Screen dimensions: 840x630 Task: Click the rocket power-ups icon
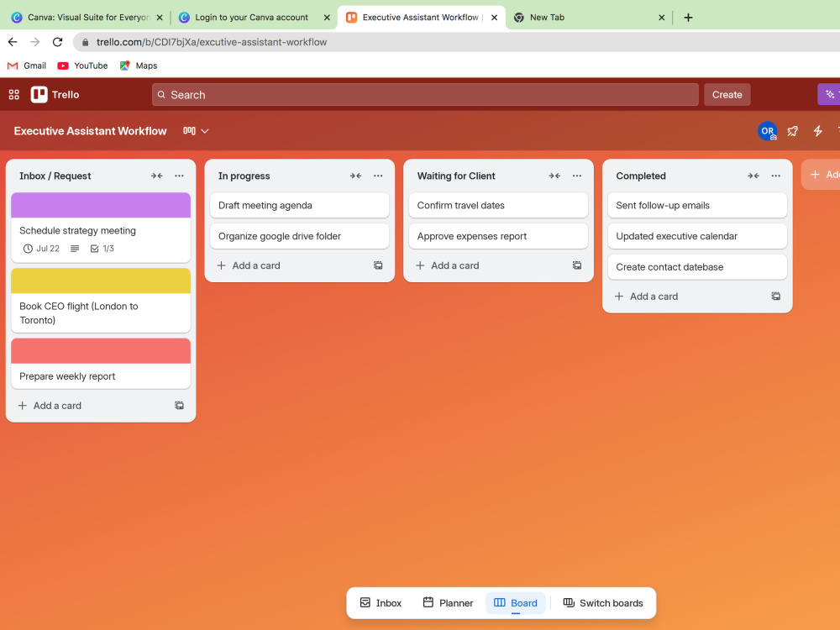(792, 131)
